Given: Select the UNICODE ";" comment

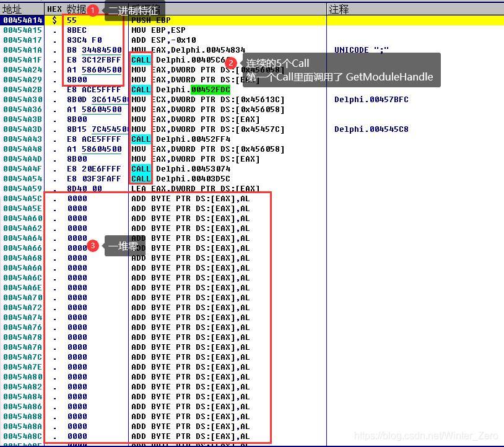Looking at the screenshot, I should click(x=362, y=50).
